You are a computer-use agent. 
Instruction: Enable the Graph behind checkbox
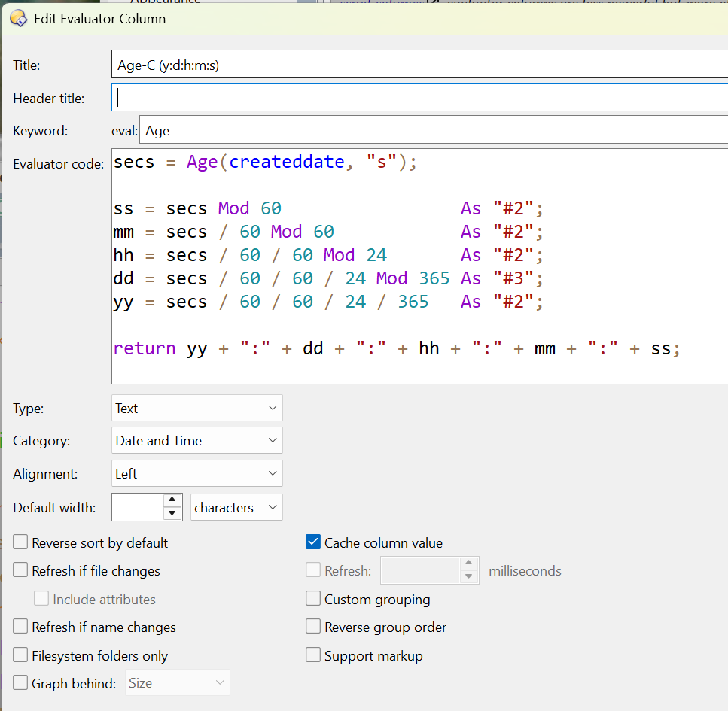tap(20, 683)
